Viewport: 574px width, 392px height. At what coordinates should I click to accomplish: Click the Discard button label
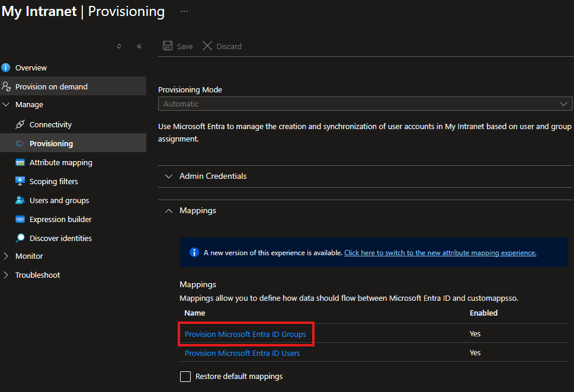pyautogui.click(x=229, y=47)
